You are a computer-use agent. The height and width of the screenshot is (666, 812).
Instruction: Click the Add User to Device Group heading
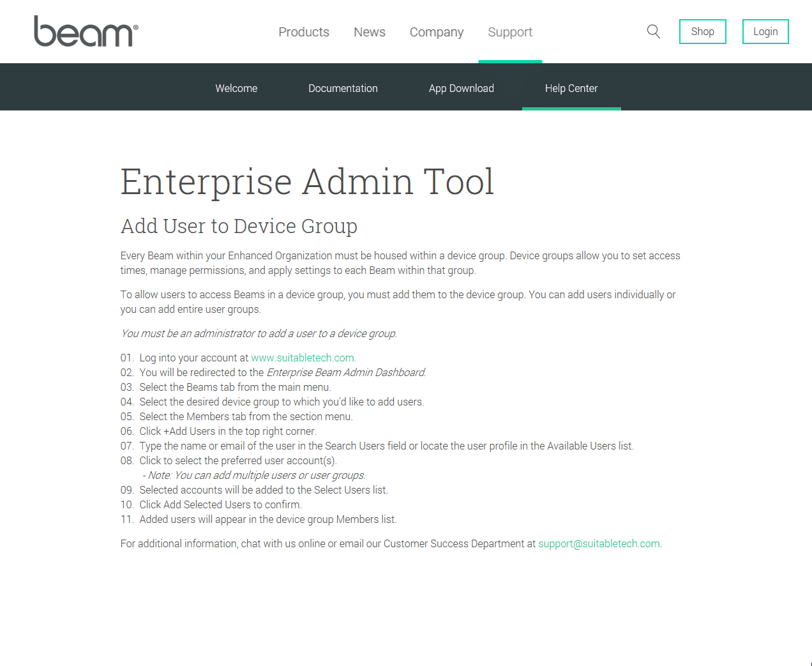239,226
